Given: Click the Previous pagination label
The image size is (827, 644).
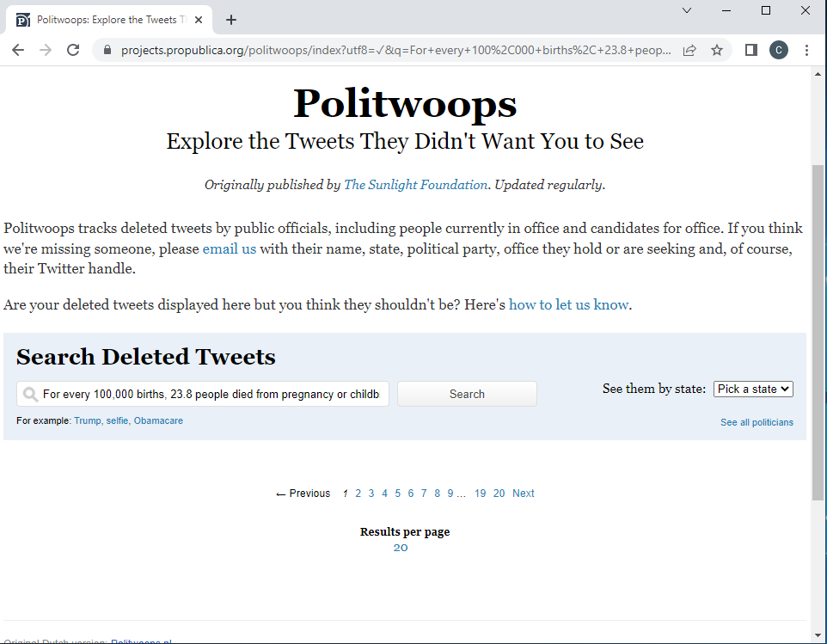Looking at the screenshot, I should [303, 494].
